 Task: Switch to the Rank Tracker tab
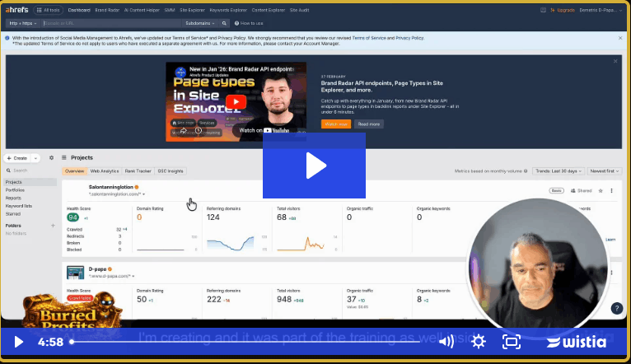[137, 171]
